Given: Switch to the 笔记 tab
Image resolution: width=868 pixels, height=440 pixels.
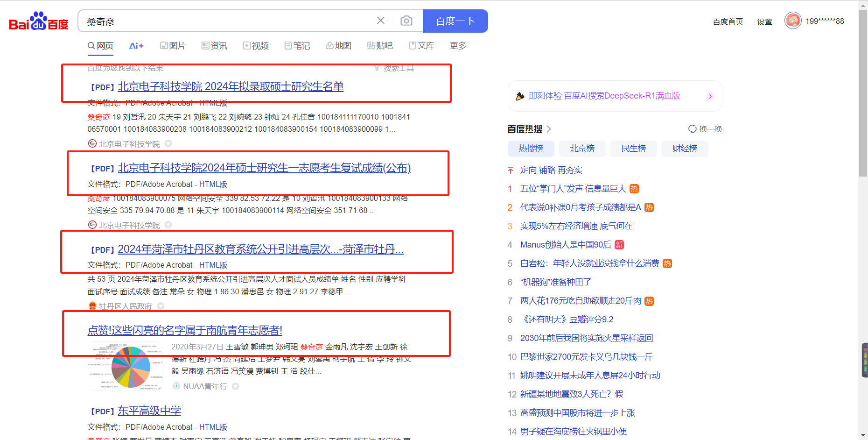Looking at the screenshot, I should point(297,46).
